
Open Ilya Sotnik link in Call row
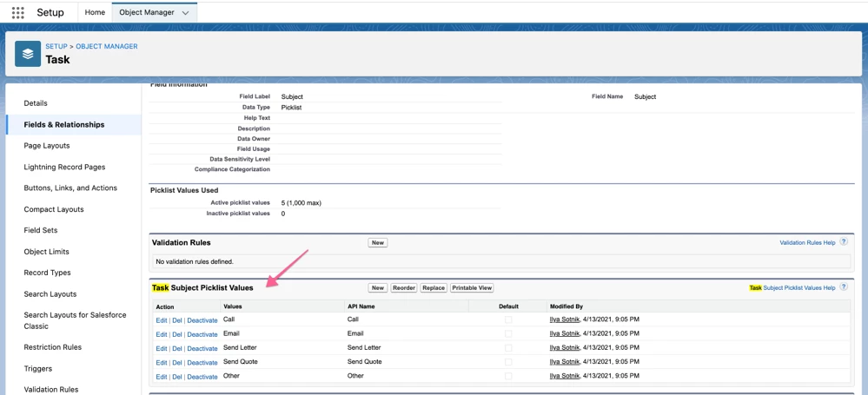pos(565,319)
